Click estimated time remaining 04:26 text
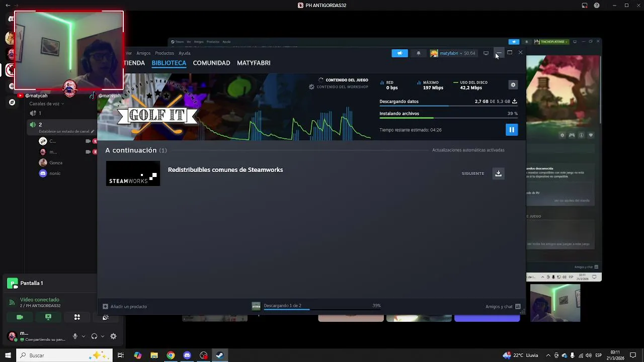This screenshot has width=644, height=362. pyautogui.click(x=411, y=130)
